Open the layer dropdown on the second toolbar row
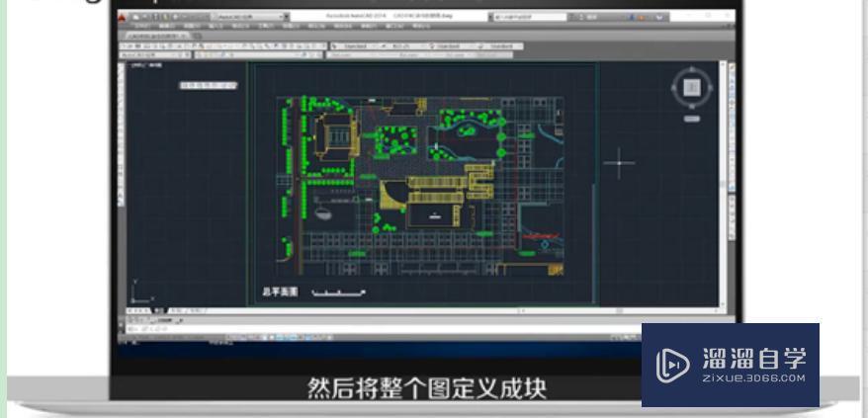This screenshot has height=418, width=868. (258, 54)
